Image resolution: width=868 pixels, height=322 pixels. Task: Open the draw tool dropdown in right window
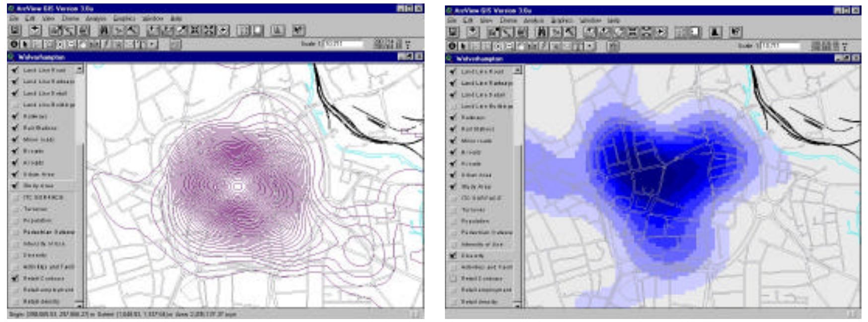click(589, 46)
